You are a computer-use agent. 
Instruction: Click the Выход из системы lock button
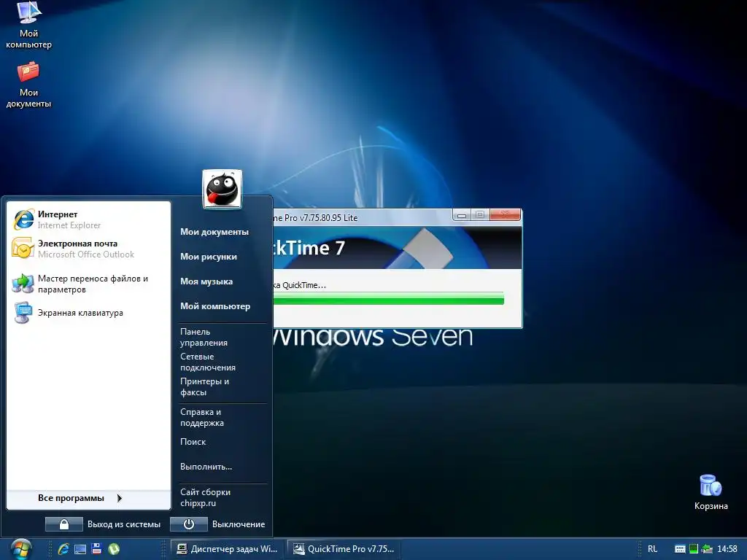[64, 524]
